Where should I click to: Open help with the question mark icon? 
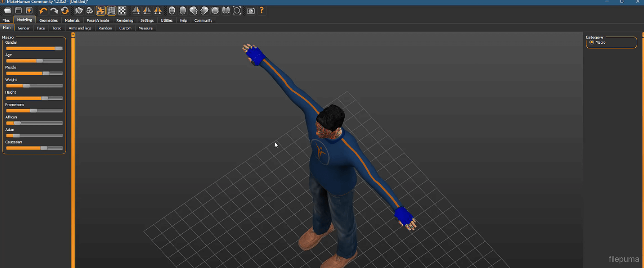coord(262,11)
